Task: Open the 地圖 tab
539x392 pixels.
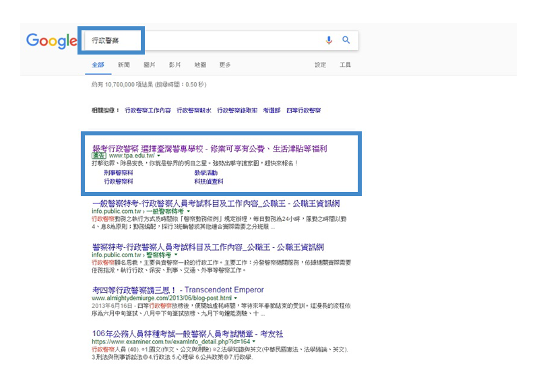Action: click(x=200, y=65)
